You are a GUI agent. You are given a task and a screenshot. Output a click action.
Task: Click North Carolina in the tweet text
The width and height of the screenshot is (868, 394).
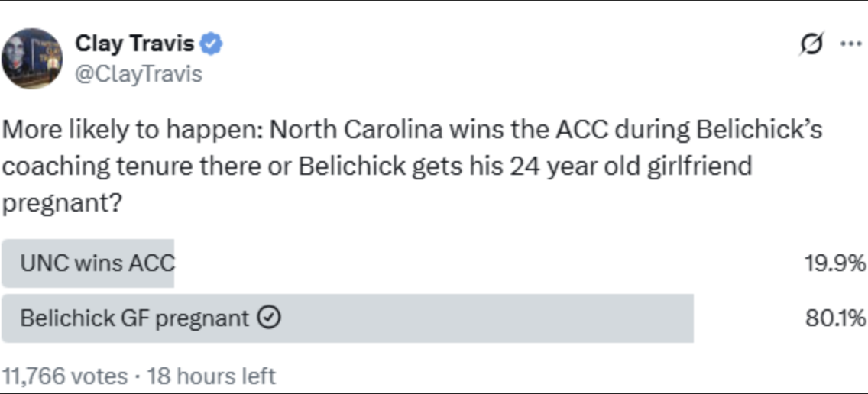click(357, 130)
